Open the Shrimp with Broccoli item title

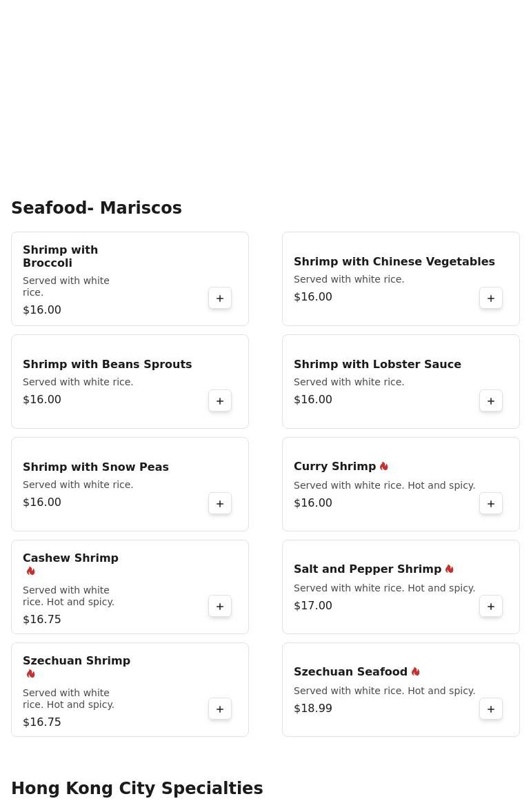(60, 256)
